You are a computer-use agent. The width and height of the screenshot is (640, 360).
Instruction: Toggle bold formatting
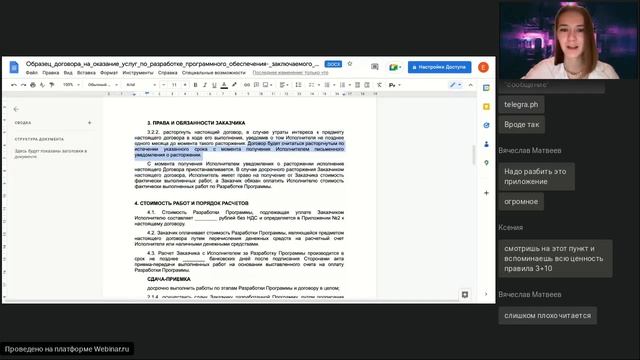point(196,85)
